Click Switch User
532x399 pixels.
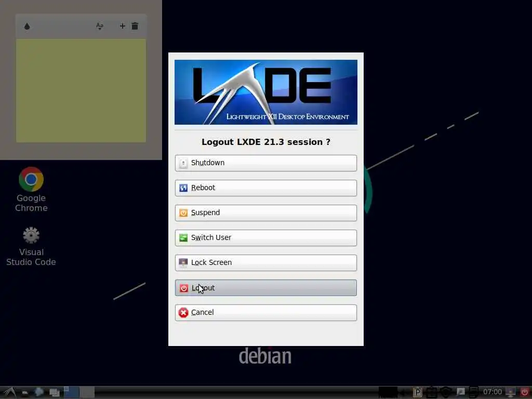pyautogui.click(x=265, y=238)
